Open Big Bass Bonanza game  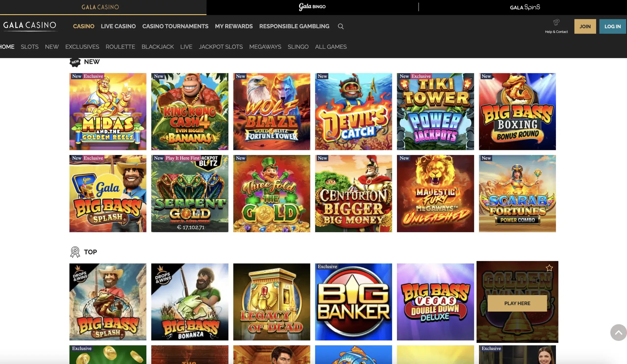(x=190, y=302)
